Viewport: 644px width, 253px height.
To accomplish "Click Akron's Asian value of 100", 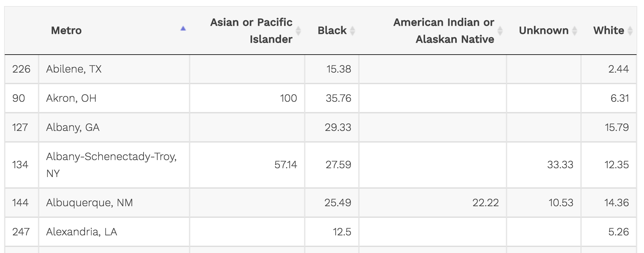I will coord(288,98).
